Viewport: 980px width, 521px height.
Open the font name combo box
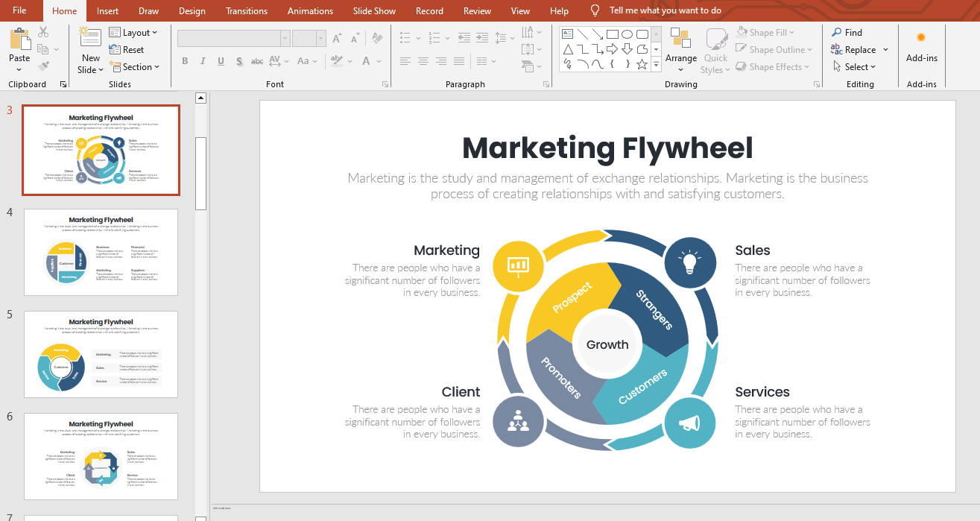click(x=234, y=38)
